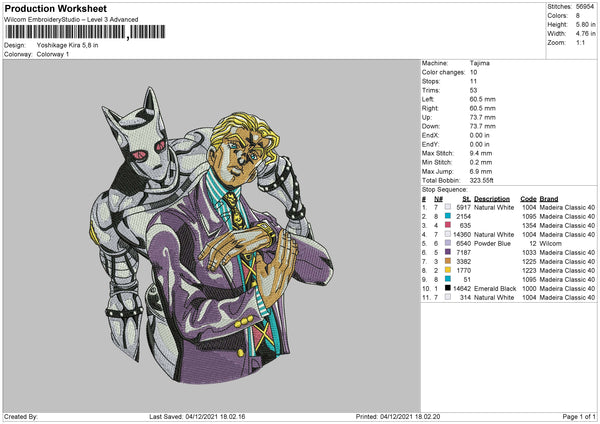Image resolution: width=600 pixels, height=424 pixels.
Task: Select the Width value '4.76 in'
Action: (585, 34)
